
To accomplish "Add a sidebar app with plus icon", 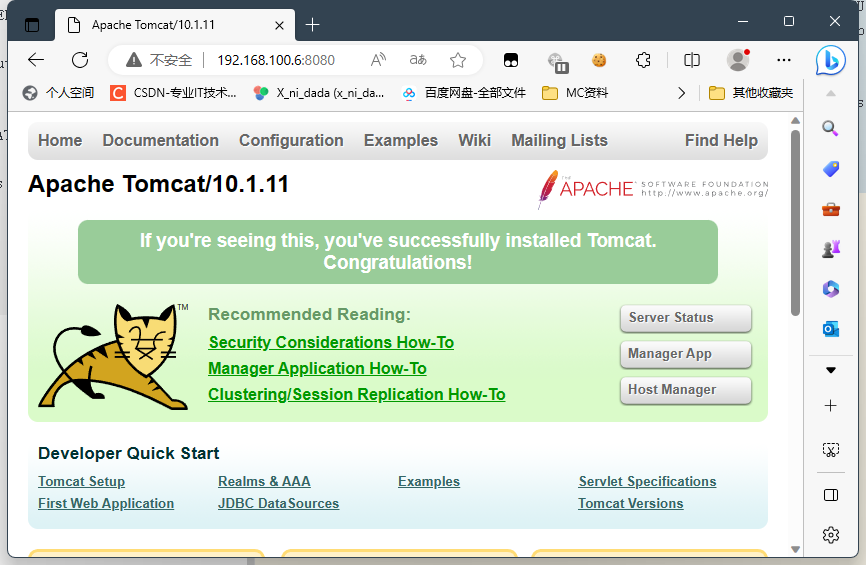I will [x=831, y=406].
